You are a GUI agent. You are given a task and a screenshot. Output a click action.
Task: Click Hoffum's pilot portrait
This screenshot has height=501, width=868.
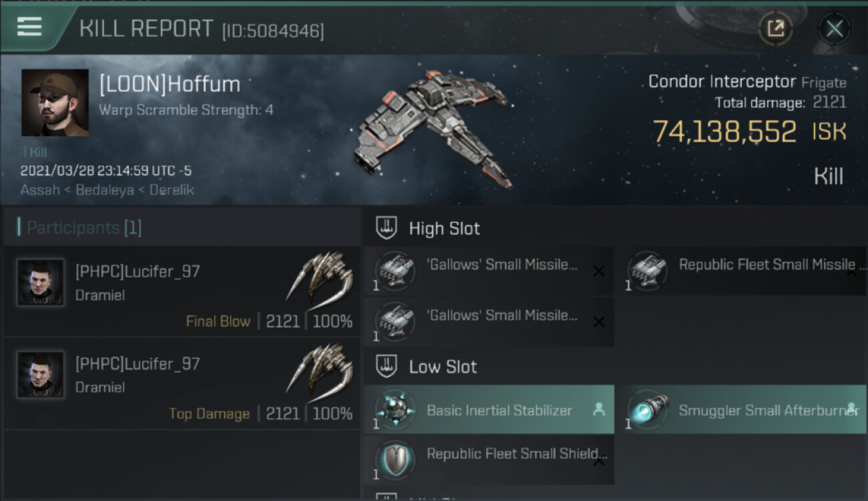tap(55, 102)
